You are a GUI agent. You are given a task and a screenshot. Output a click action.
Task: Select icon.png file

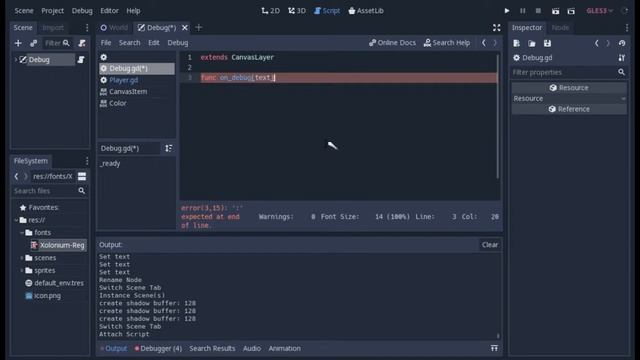(x=43, y=296)
